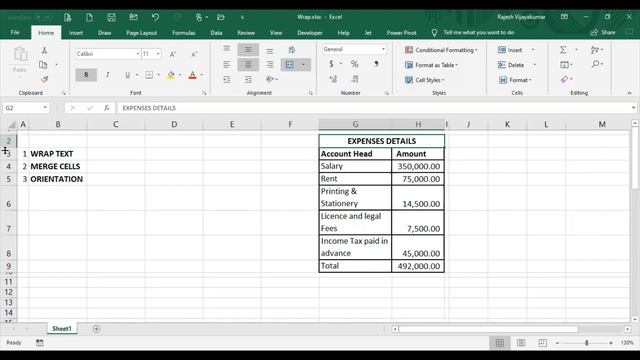Apply Percent Style format
The height and width of the screenshot is (360, 640).
coord(354,64)
